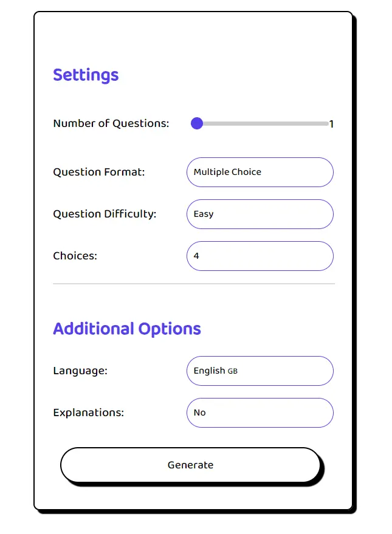This screenshot has width=392, height=534.
Task: Click the Number of Questions slider handle
Action: click(196, 123)
